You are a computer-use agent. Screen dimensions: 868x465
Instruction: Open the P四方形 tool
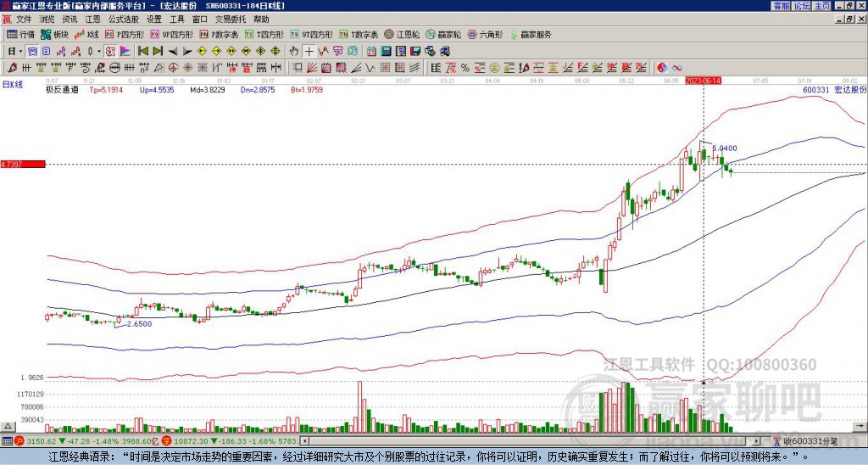pos(125,34)
